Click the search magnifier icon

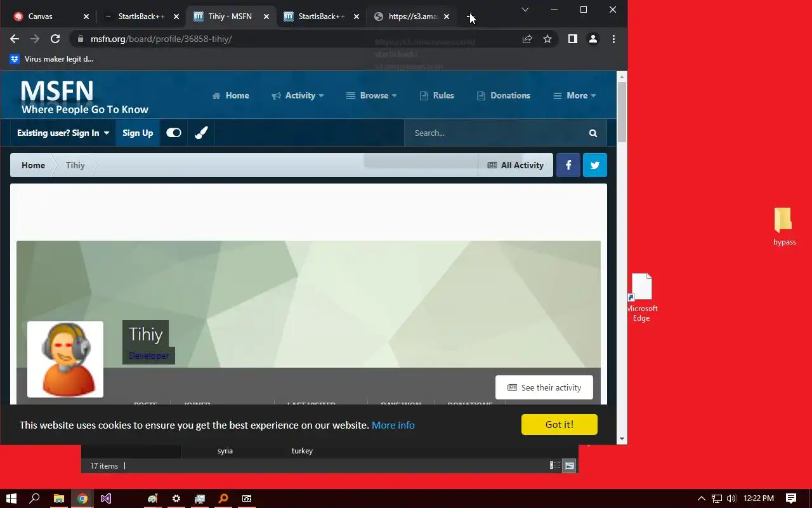point(593,133)
